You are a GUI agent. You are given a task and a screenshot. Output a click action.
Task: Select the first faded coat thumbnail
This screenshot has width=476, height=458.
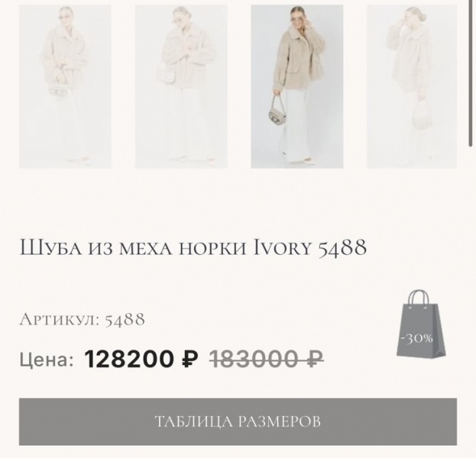(65, 86)
